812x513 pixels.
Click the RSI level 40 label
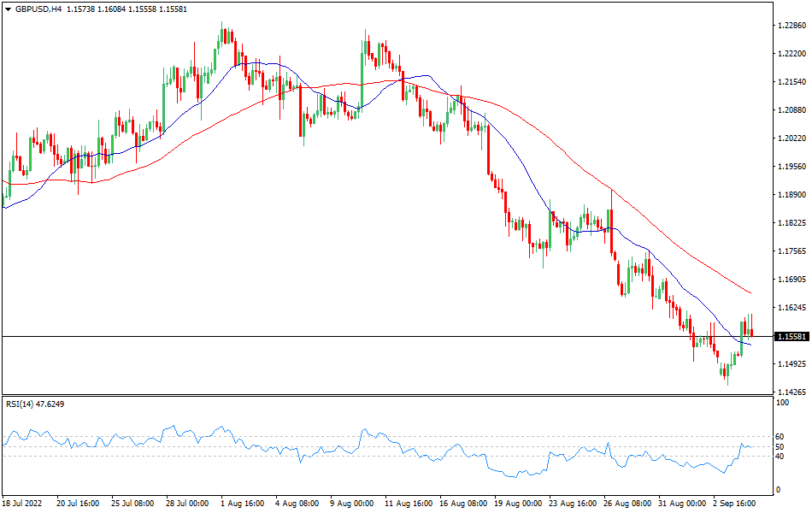[779, 457]
